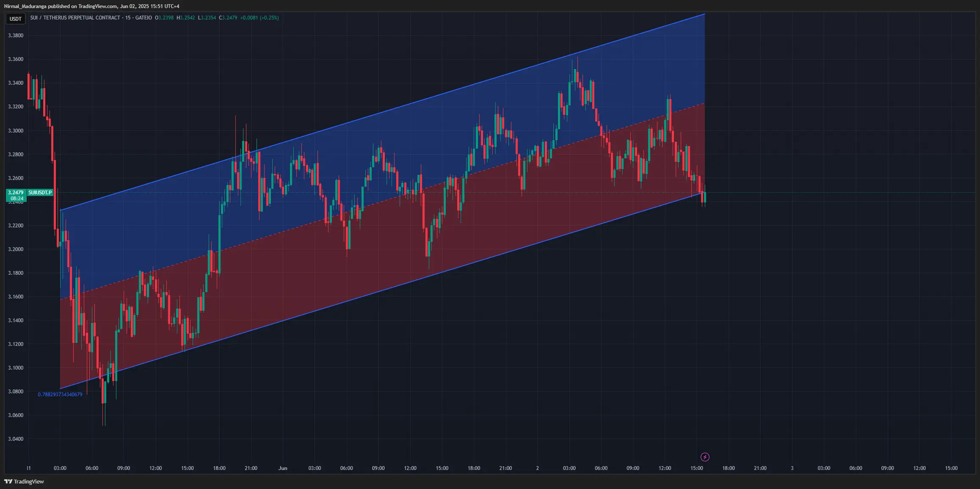Click the 15 interval in chart legend
The height and width of the screenshot is (489, 980).
(127, 18)
